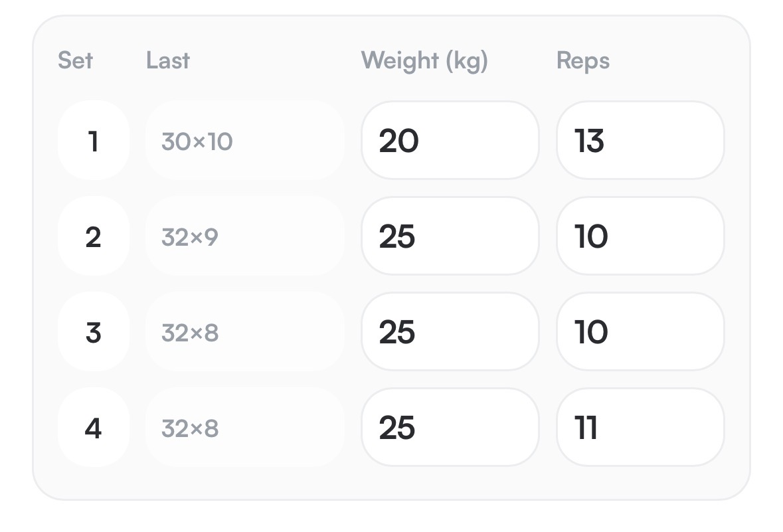Click the set number 4 badge
The image size is (783, 532).
point(94,427)
